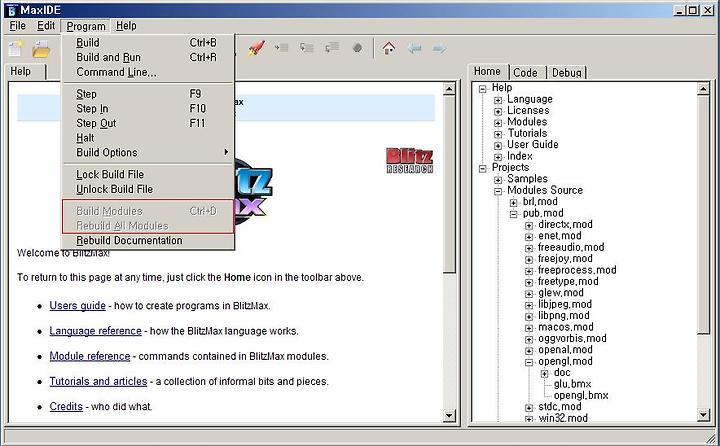Screen dimensions: 720x446
Task: Select Rebuild Documentation menu entry
Action: coord(148,241)
